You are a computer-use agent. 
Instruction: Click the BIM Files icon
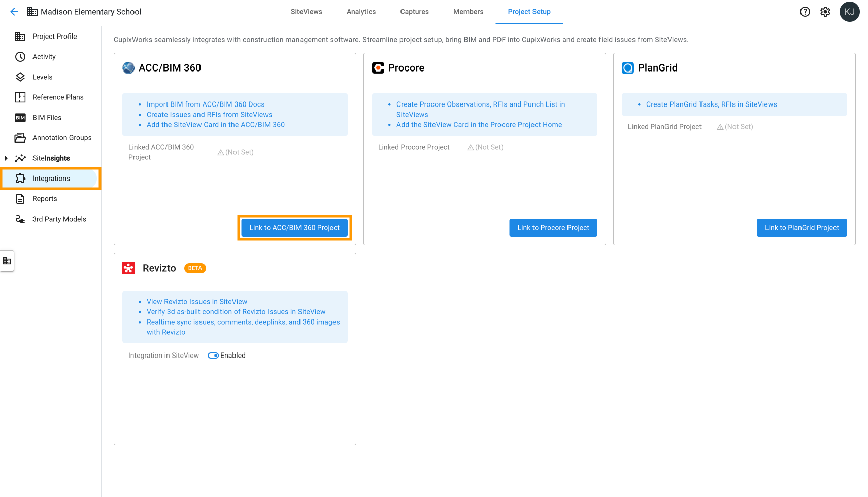pos(20,118)
